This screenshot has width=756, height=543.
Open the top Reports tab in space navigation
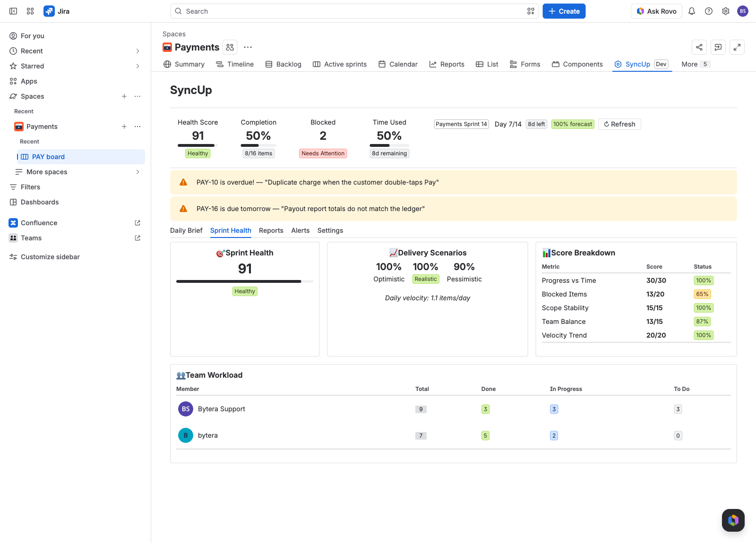447,64
